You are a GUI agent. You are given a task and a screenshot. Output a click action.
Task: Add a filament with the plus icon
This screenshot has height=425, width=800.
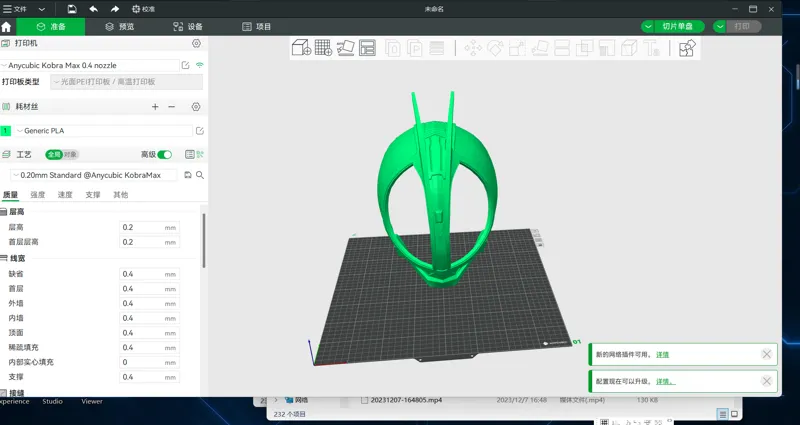pos(155,107)
